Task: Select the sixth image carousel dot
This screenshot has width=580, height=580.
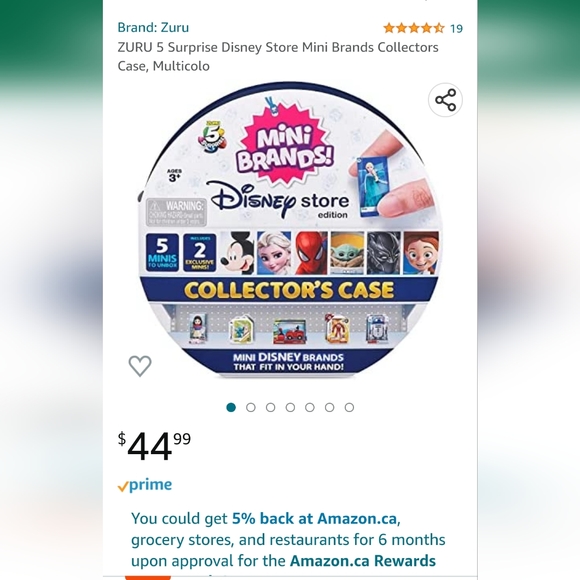Action: (330, 407)
